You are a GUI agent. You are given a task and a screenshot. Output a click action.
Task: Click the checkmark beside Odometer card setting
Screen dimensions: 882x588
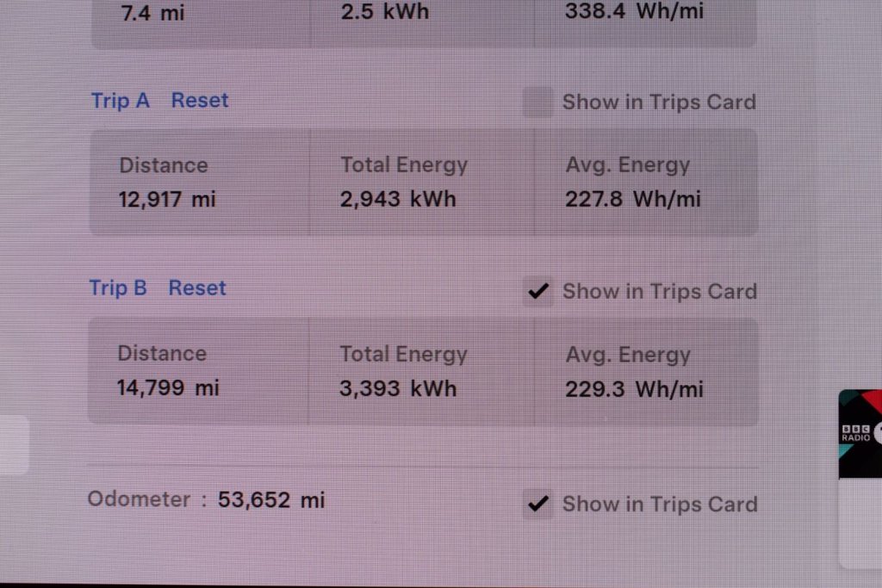point(537,504)
